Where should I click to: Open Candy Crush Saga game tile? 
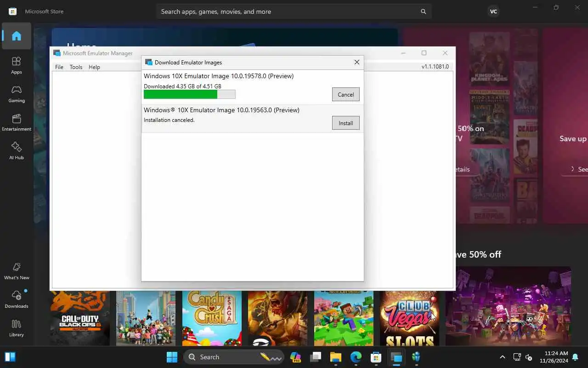click(x=212, y=318)
